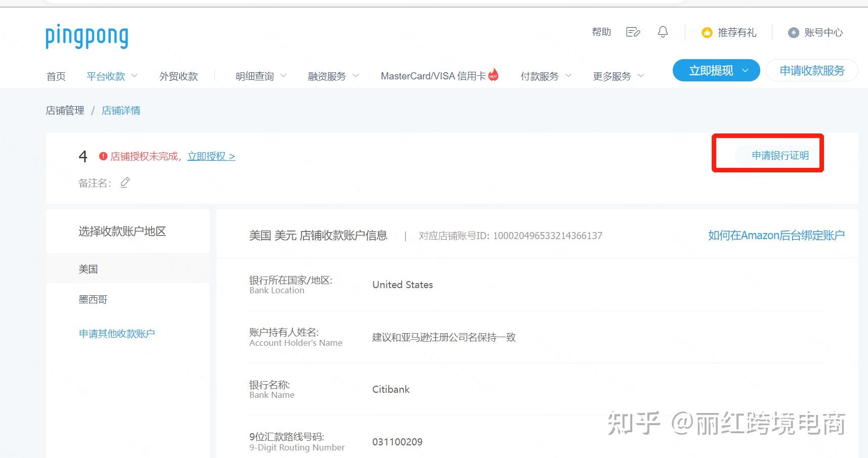Select 美国 receiving account region

tap(127, 269)
